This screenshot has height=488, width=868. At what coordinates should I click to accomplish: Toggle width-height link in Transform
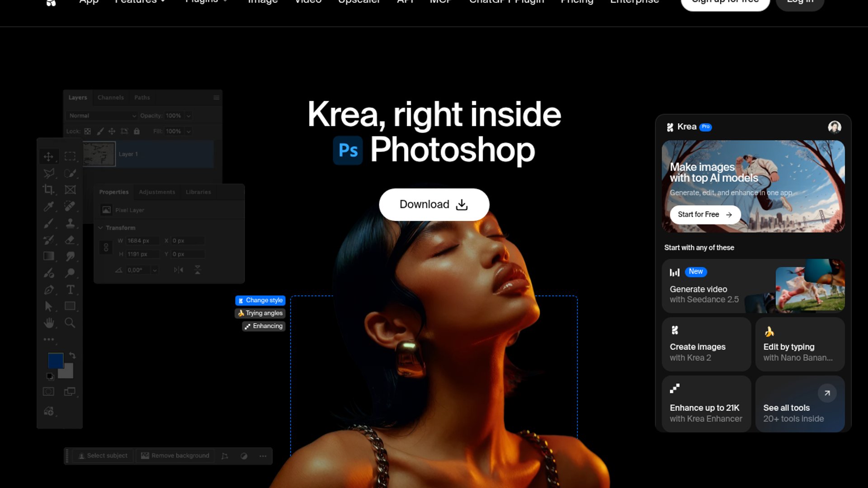coord(106,247)
